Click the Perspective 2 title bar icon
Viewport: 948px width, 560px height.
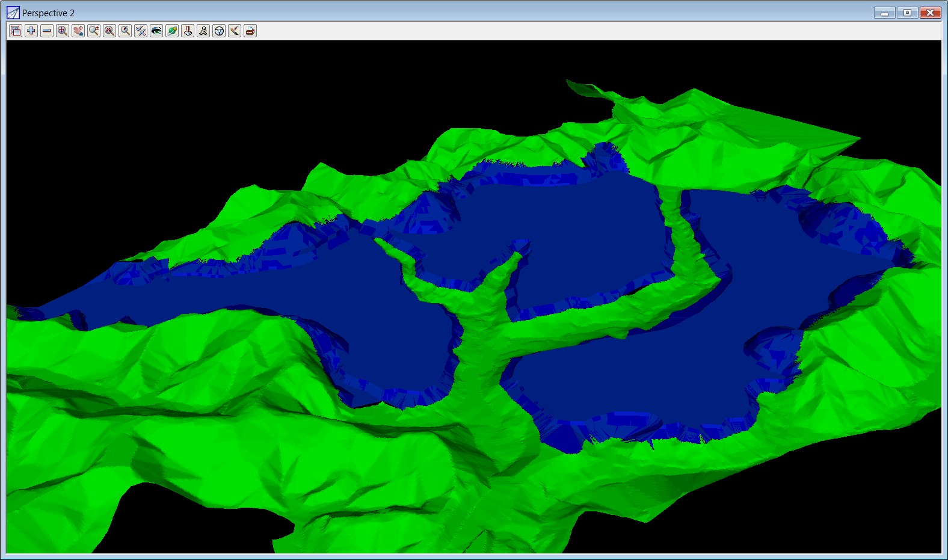pyautogui.click(x=13, y=13)
